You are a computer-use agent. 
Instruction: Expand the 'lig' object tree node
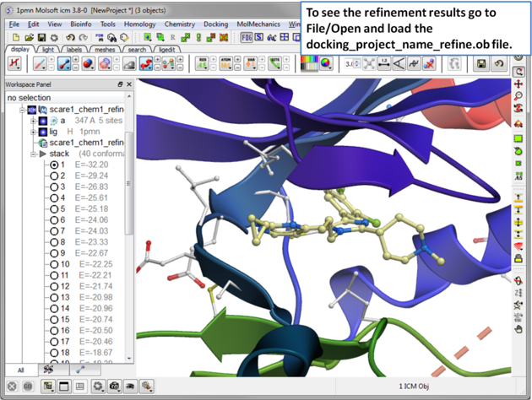34,132
